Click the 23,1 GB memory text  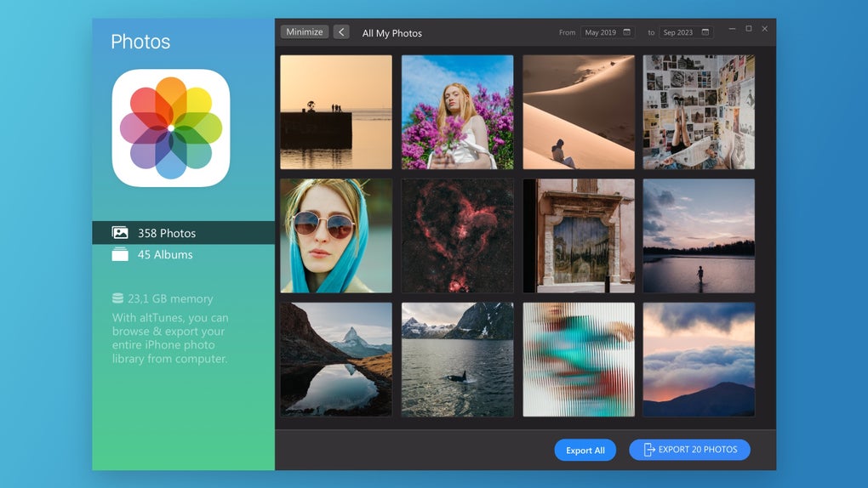tap(170, 298)
